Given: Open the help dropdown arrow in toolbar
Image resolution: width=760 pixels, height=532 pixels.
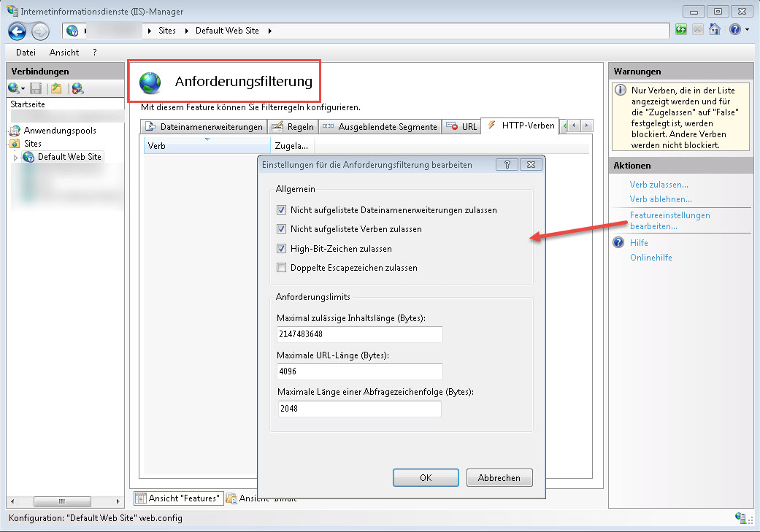Looking at the screenshot, I should click(748, 30).
